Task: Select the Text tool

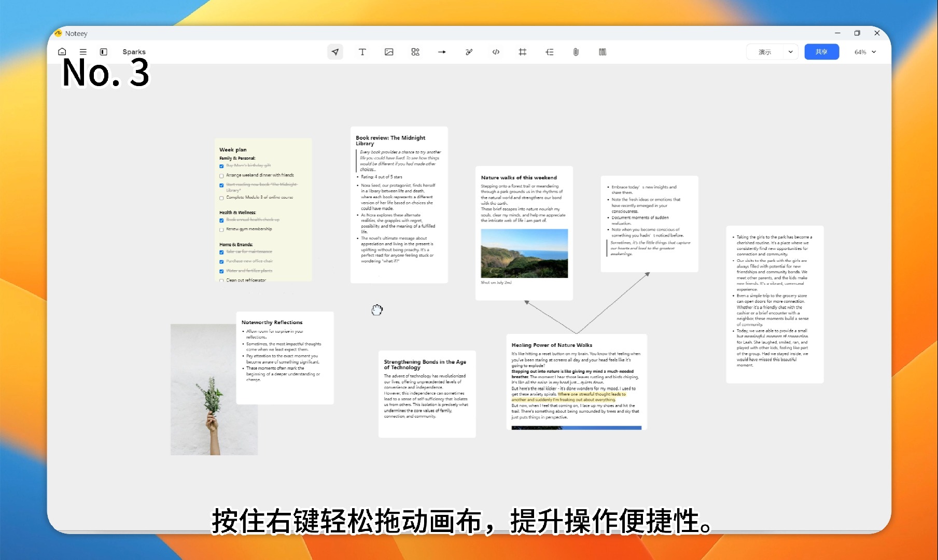Action: 362,52
